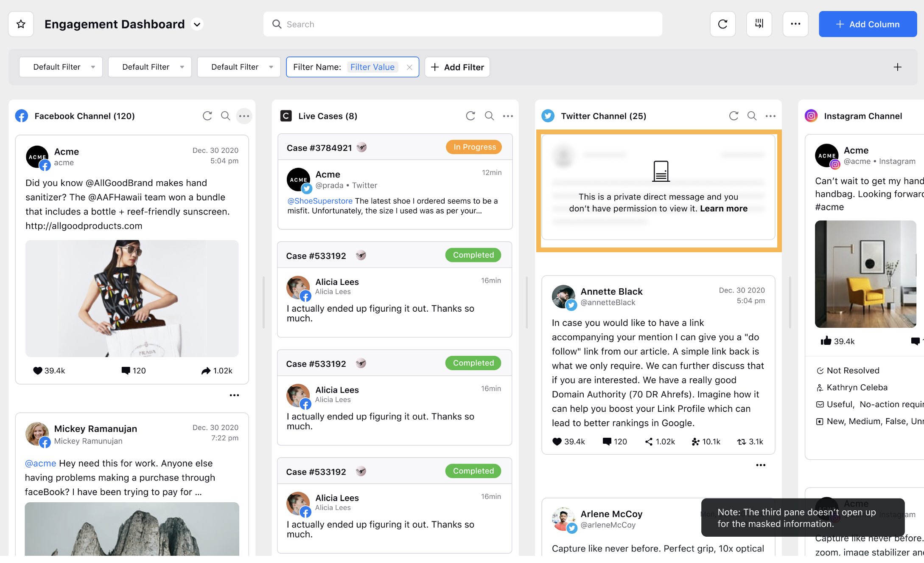Open the fashion model image in Acme post
Screen dimensions: 924x563
pyautogui.click(x=132, y=298)
